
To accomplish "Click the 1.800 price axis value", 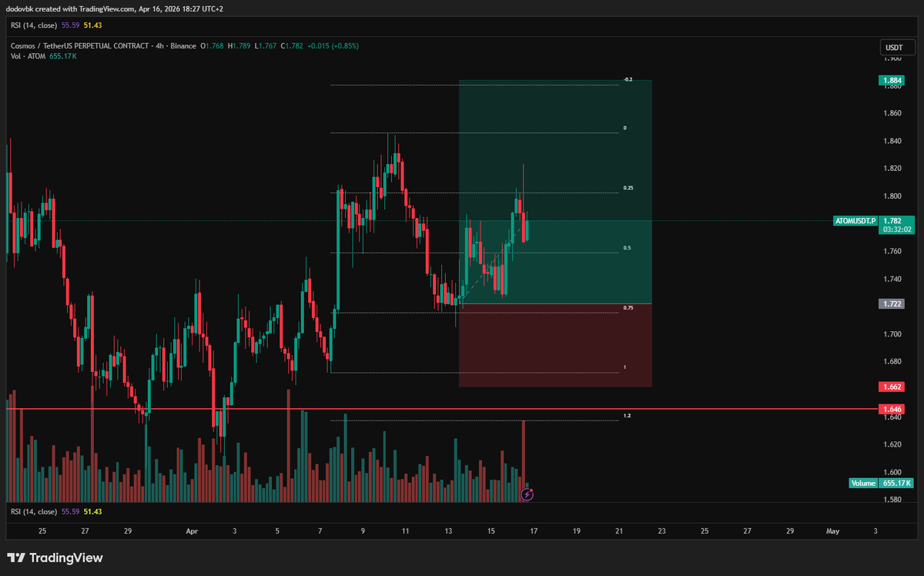I will click(893, 196).
